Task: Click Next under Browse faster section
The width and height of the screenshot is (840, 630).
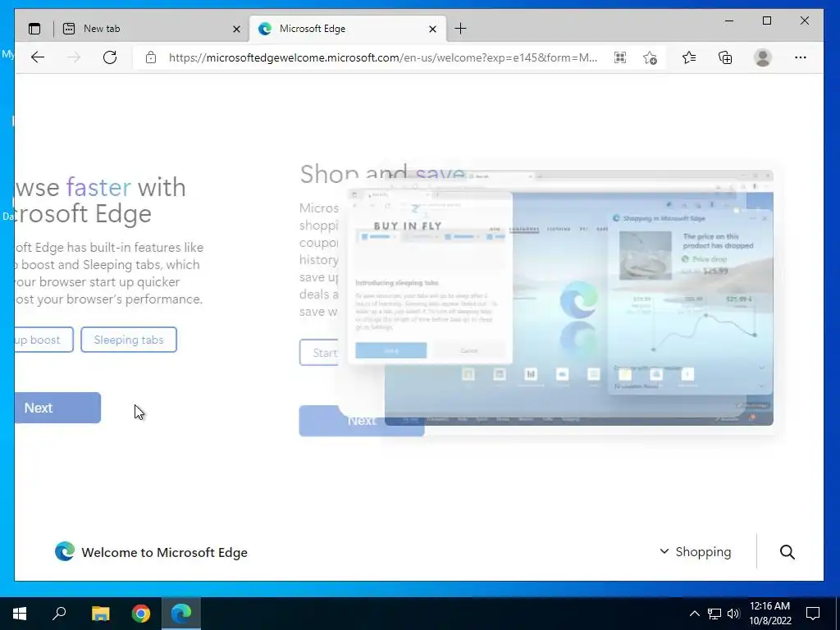Action: click(58, 408)
